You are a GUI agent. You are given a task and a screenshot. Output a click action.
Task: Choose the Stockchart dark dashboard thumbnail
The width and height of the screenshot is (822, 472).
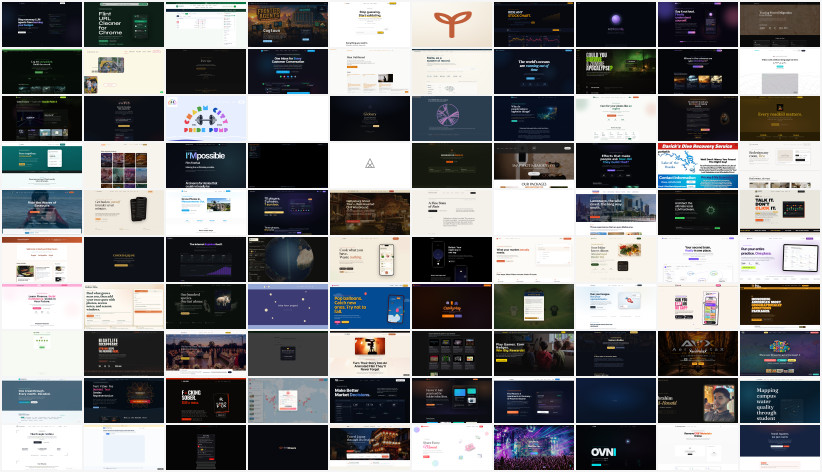pos(534,24)
